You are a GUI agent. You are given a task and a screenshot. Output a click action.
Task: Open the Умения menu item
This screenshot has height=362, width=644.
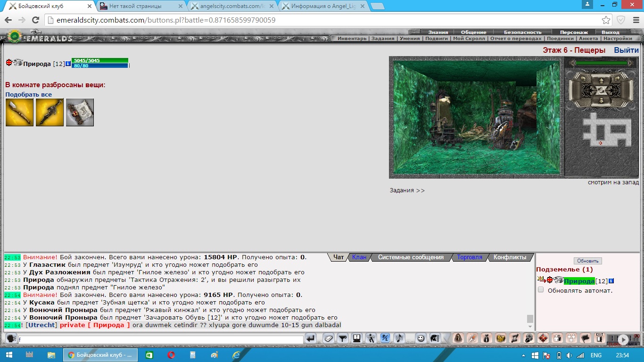click(x=410, y=39)
